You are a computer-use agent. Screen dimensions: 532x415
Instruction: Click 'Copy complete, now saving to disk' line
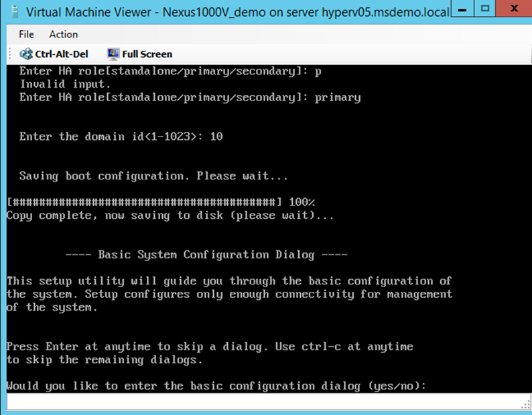pyautogui.click(x=170, y=216)
